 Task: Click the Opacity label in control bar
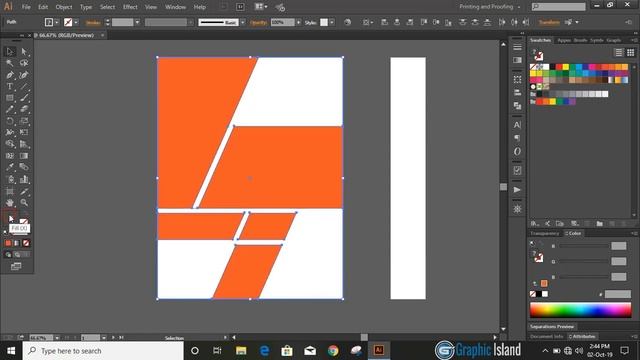[259, 23]
